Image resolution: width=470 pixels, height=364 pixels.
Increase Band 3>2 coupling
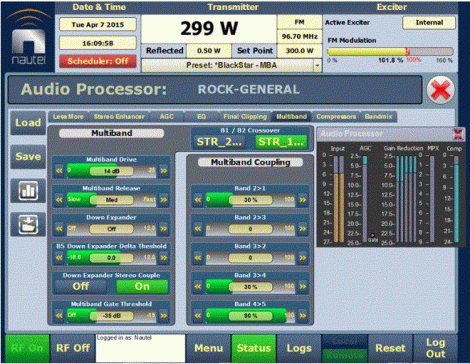pos(303,258)
